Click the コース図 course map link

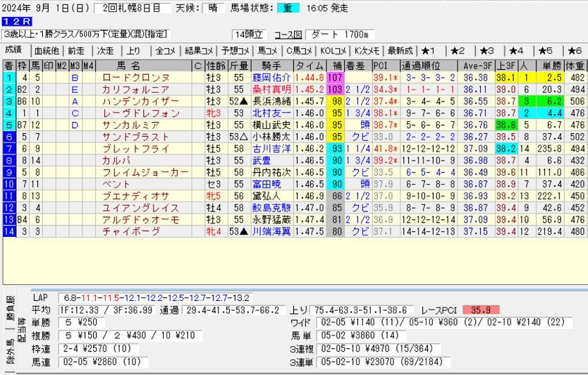click(288, 35)
